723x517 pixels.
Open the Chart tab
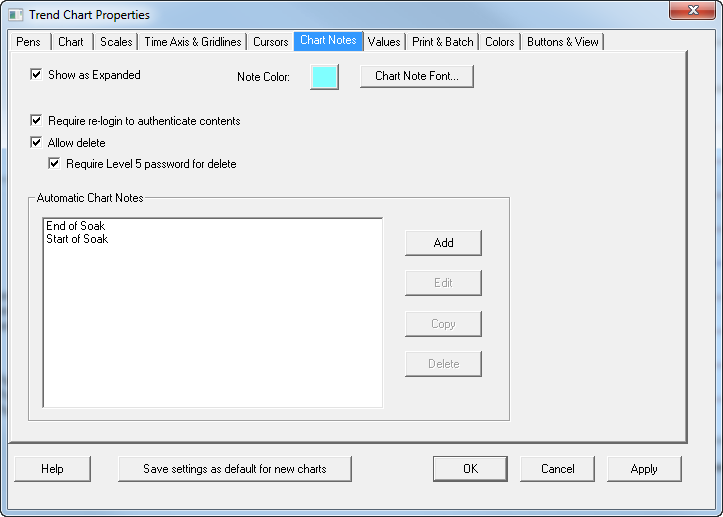click(x=71, y=42)
